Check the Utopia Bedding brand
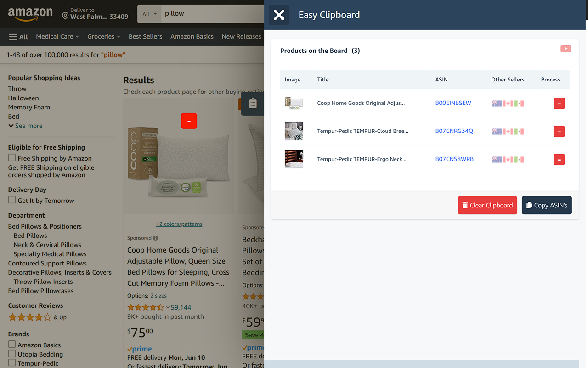Image resolution: width=588 pixels, height=368 pixels. (x=12, y=354)
